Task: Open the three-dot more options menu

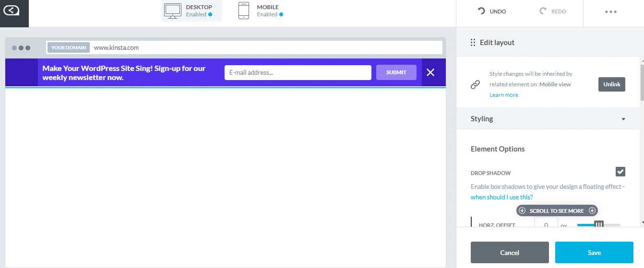Action: pos(610,12)
